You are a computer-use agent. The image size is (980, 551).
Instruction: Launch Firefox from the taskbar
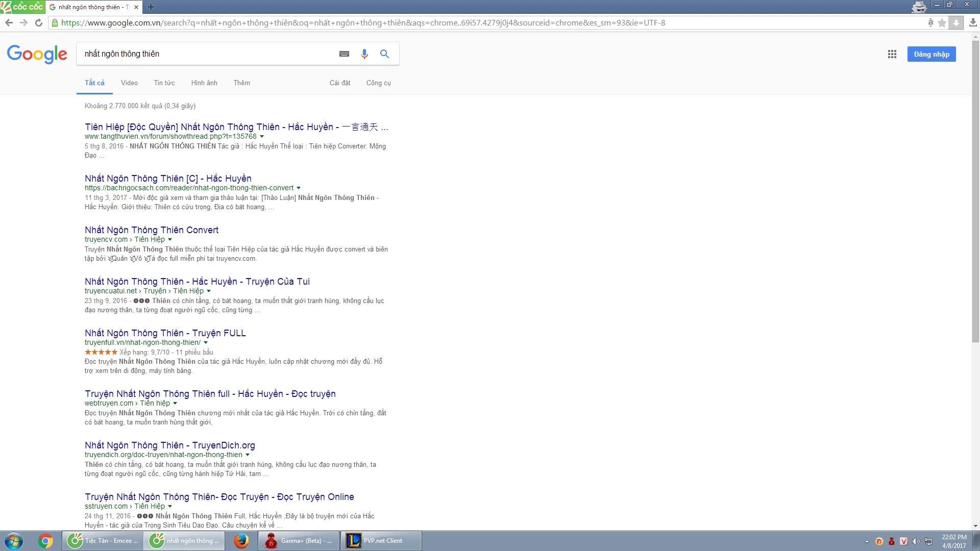[241, 541]
